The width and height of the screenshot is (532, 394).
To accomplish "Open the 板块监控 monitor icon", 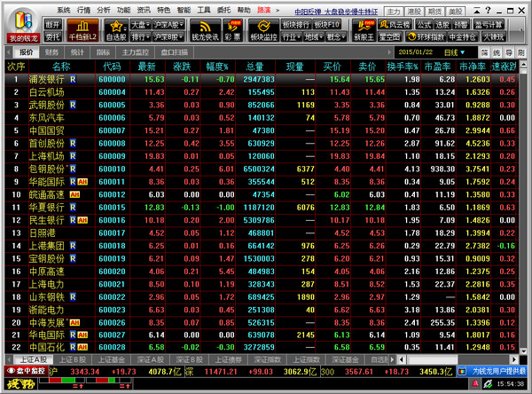I will pos(263,30).
